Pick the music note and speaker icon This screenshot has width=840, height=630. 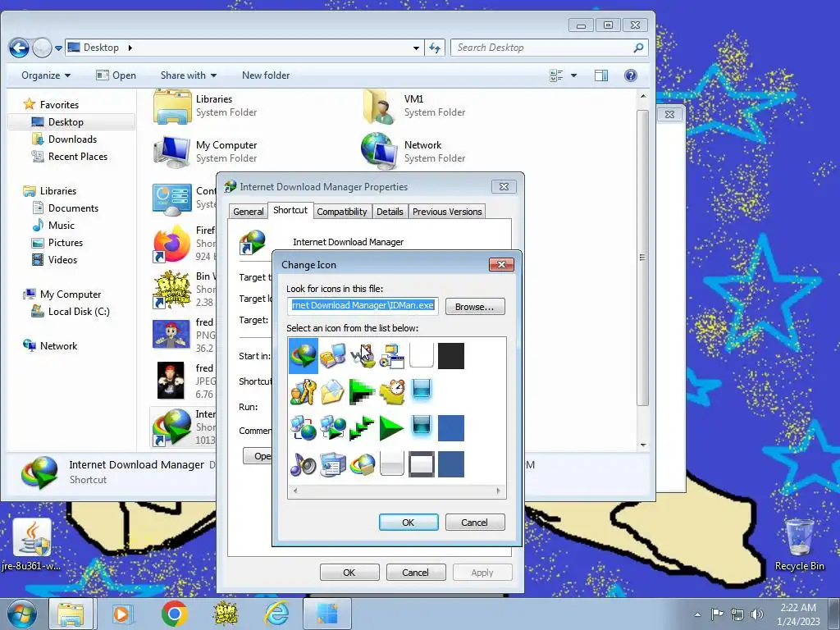(x=304, y=464)
